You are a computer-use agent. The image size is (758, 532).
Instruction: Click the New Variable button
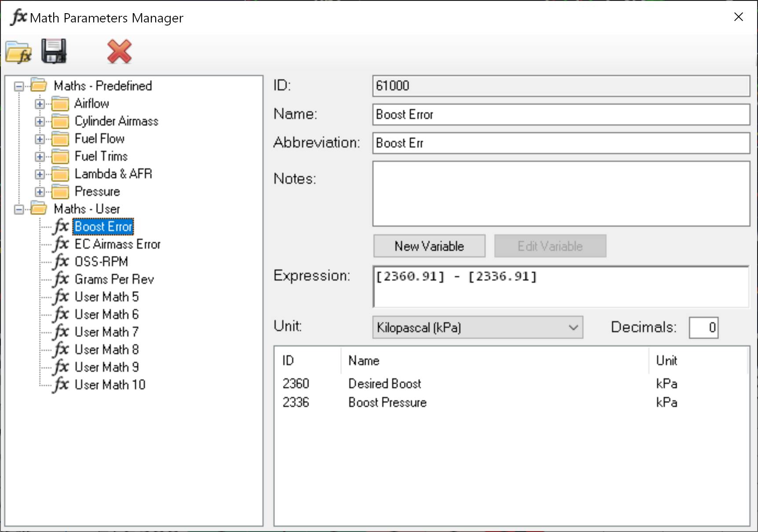pyautogui.click(x=429, y=246)
